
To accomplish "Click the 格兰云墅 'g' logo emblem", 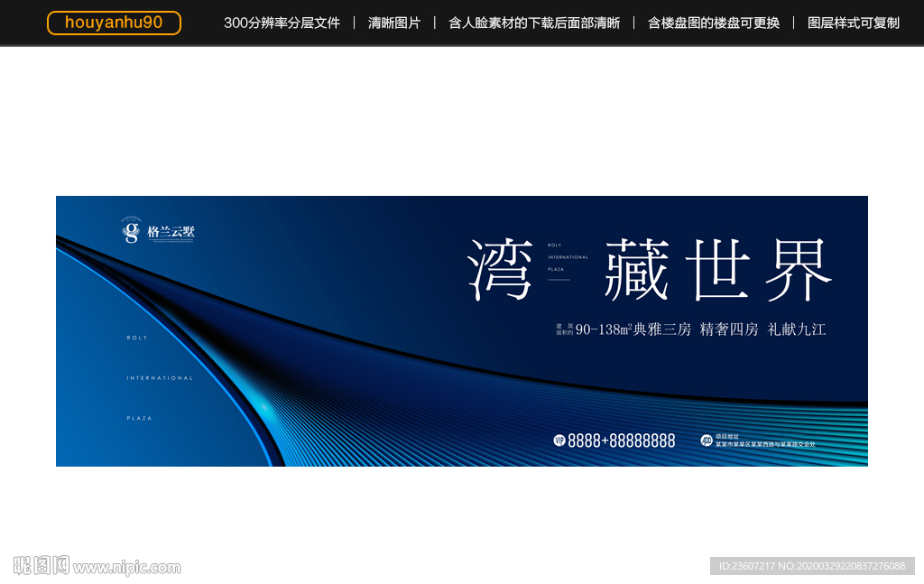I will pyautogui.click(x=132, y=231).
